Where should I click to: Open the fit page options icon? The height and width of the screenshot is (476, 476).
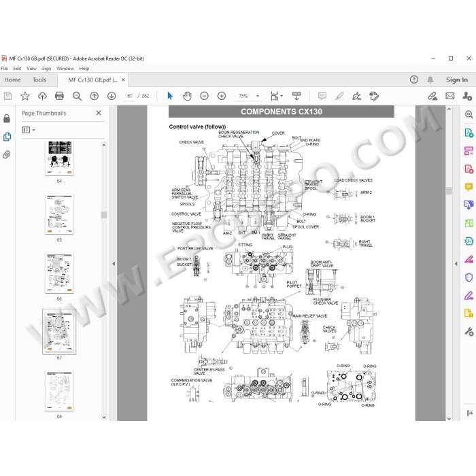[x=276, y=96]
